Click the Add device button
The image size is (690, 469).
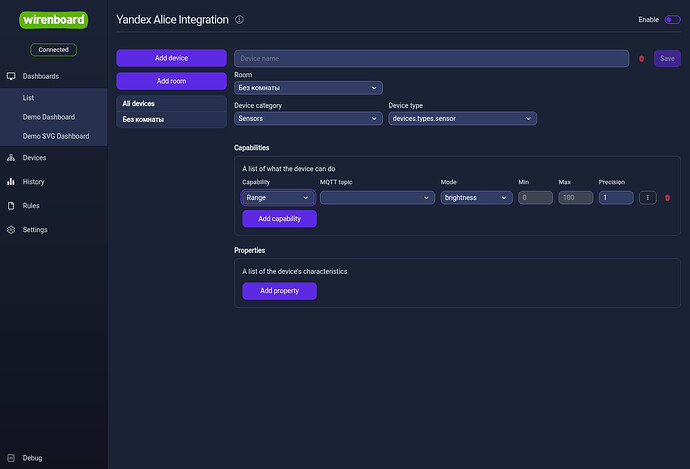pos(171,58)
